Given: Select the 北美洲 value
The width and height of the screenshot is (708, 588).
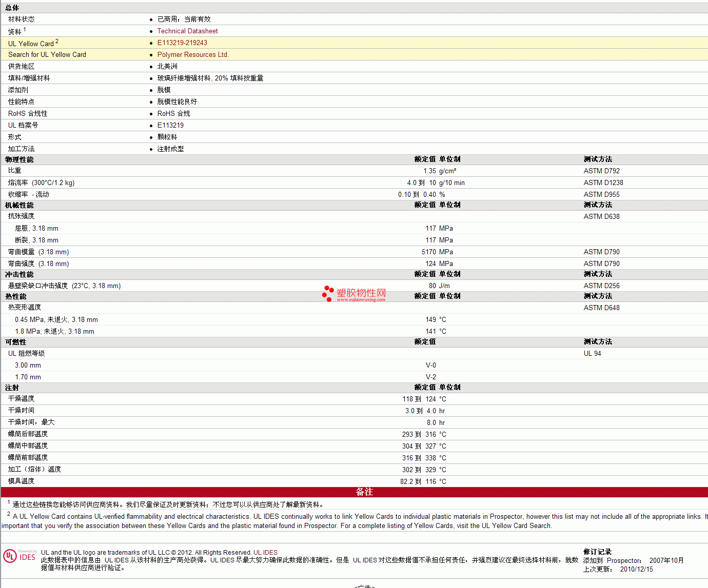Looking at the screenshot, I should click(x=167, y=67).
